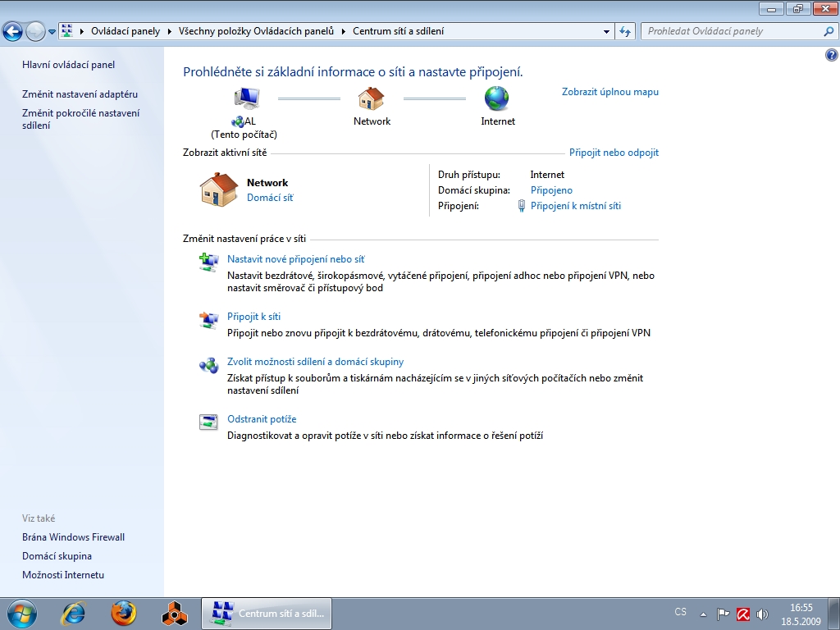Click the Centrum sítí a sdílení breadcrumb
Image resolution: width=840 pixels, height=630 pixels.
tap(398, 31)
